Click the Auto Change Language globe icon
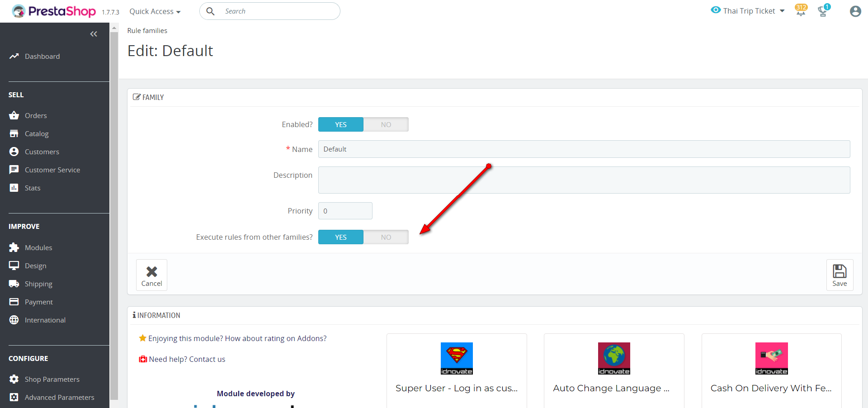 614,358
